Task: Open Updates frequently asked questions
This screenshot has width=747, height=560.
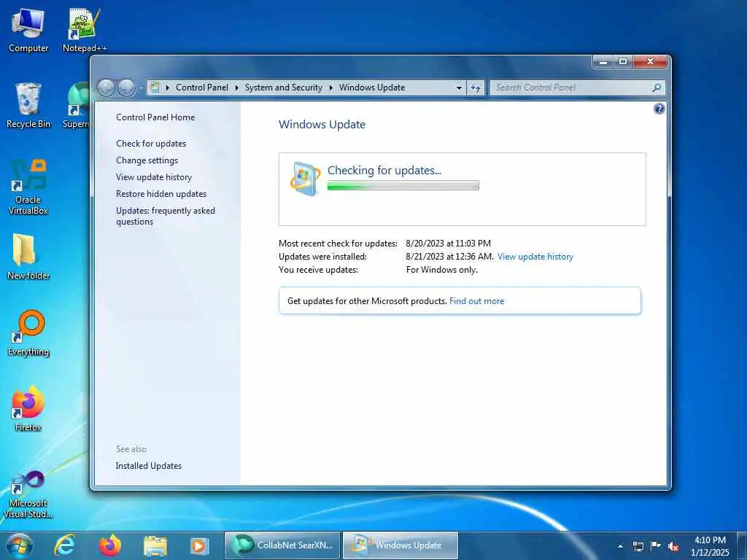Action: tap(166, 216)
